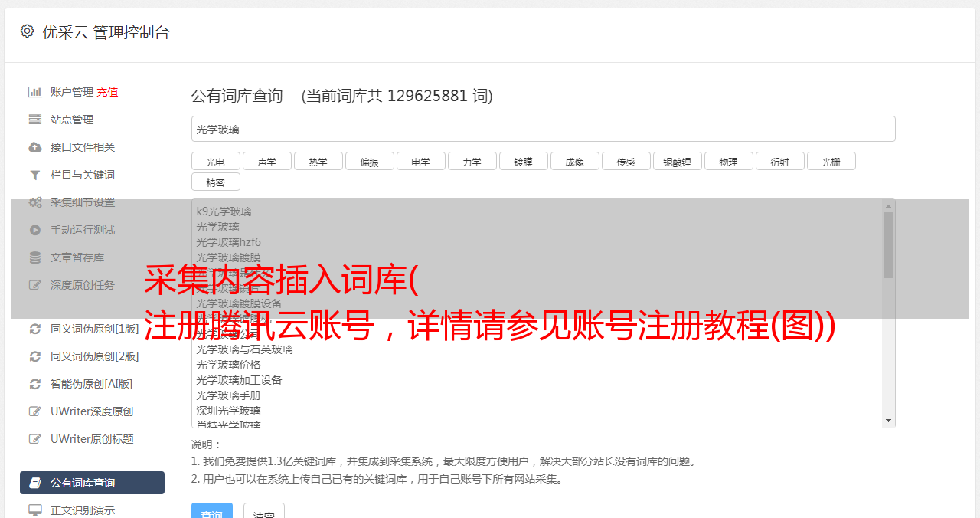Click the funnel icon for 栏目与关键词

pyautogui.click(x=35, y=175)
